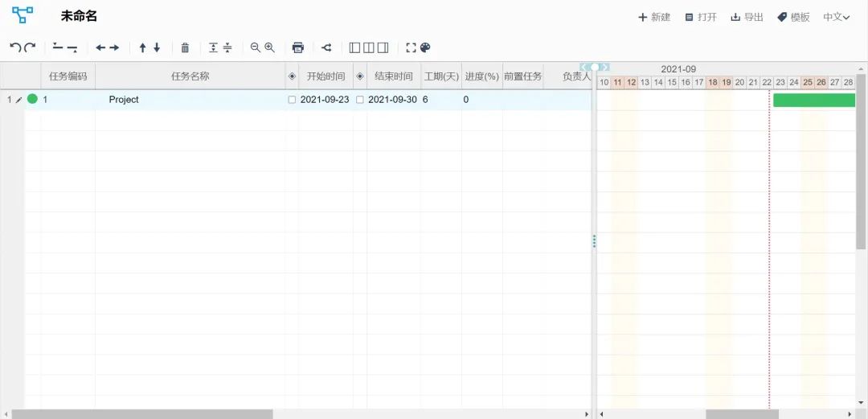Image resolution: width=868 pixels, height=419 pixels.
Task: Click 导出 to export
Action: [747, 17]
